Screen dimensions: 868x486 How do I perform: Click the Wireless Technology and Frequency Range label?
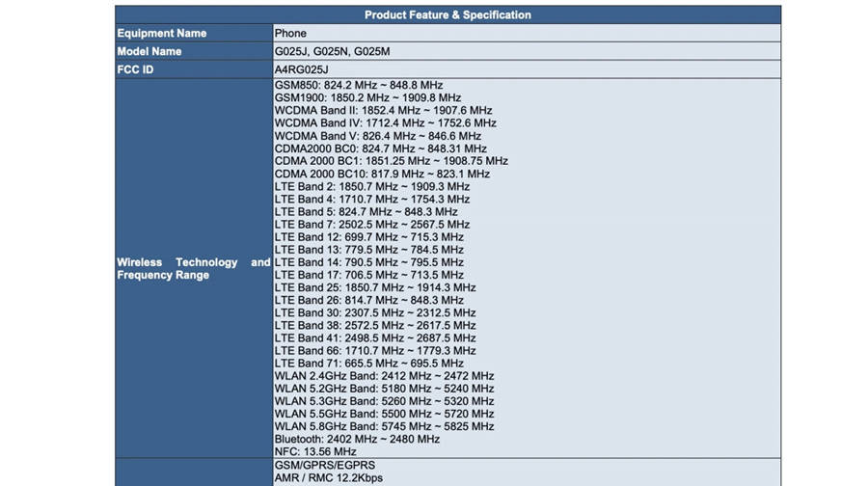click(x=193, y=269)
